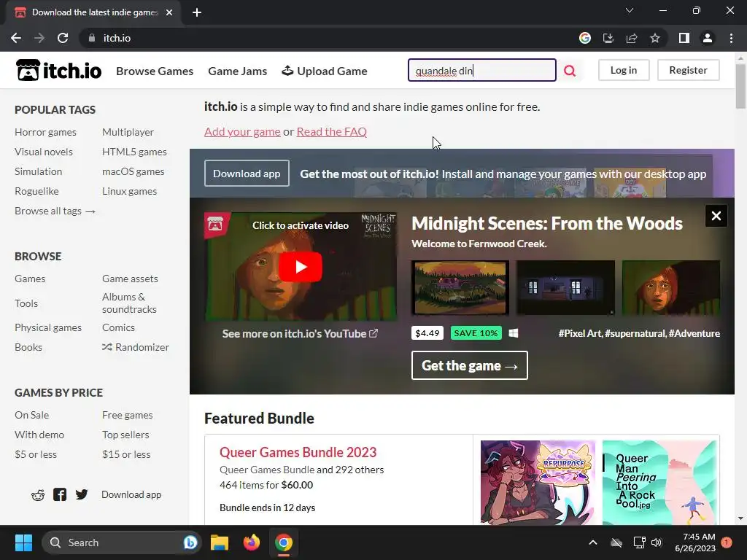
Task: Open the tab search chevron dropdown
Action: tap(630, 10)
